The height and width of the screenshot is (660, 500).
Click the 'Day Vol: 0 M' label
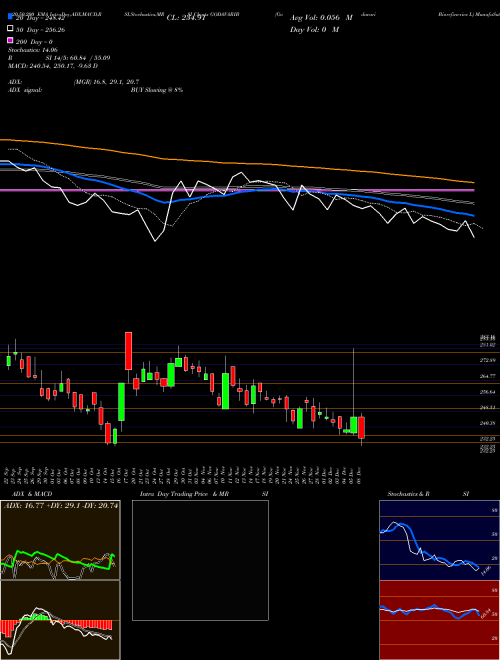(314, 29)
